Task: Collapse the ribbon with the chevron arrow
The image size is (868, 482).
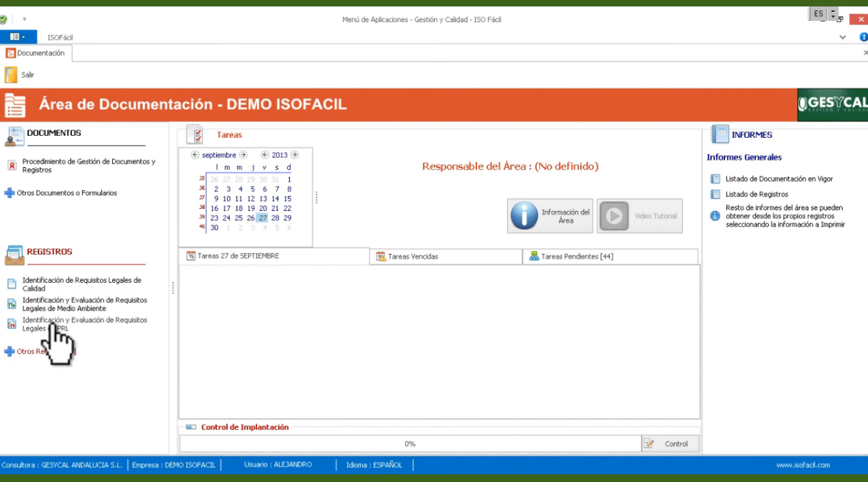Action: 843,37
